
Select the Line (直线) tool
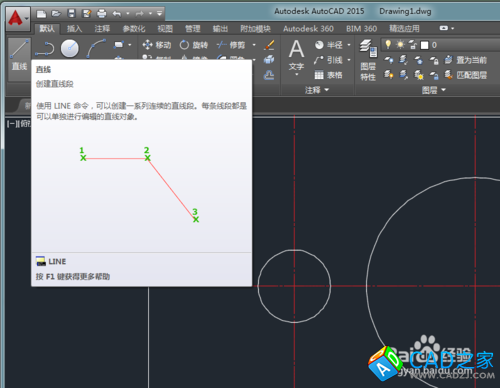coord(19,59)
